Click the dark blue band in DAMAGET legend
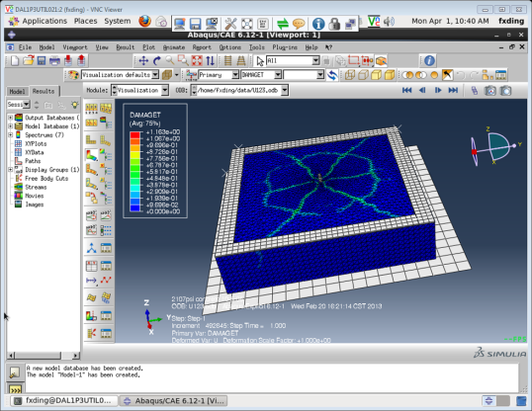 135,207
